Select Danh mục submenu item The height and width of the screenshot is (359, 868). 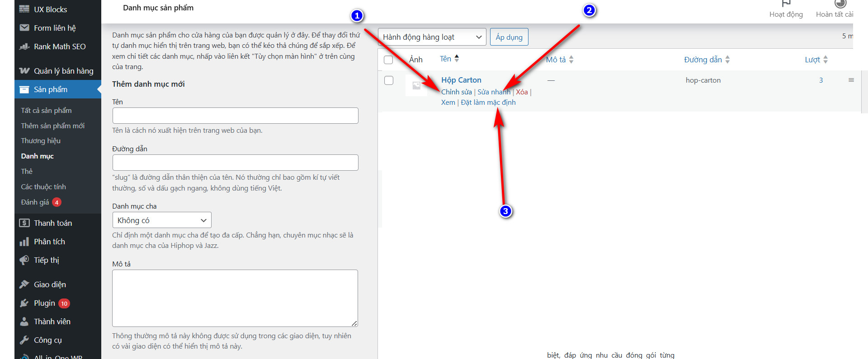click(x=37, y=156)
